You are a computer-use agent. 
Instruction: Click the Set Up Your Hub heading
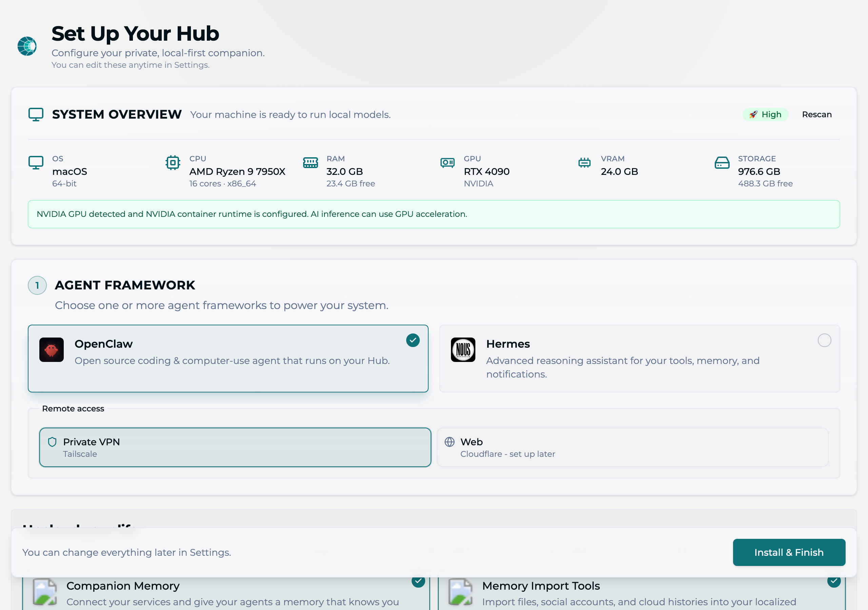pos(135,34)
